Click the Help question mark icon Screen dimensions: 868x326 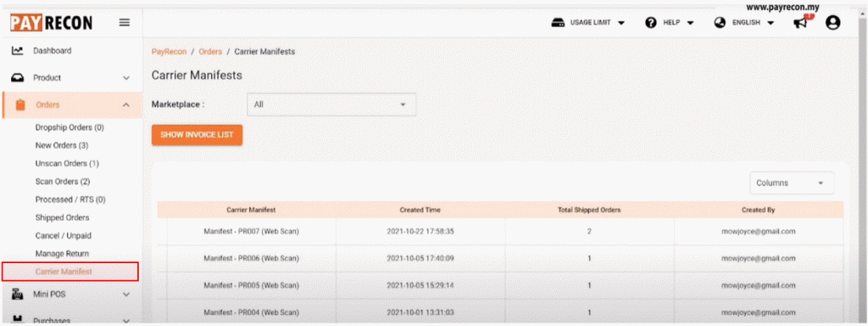651,23
